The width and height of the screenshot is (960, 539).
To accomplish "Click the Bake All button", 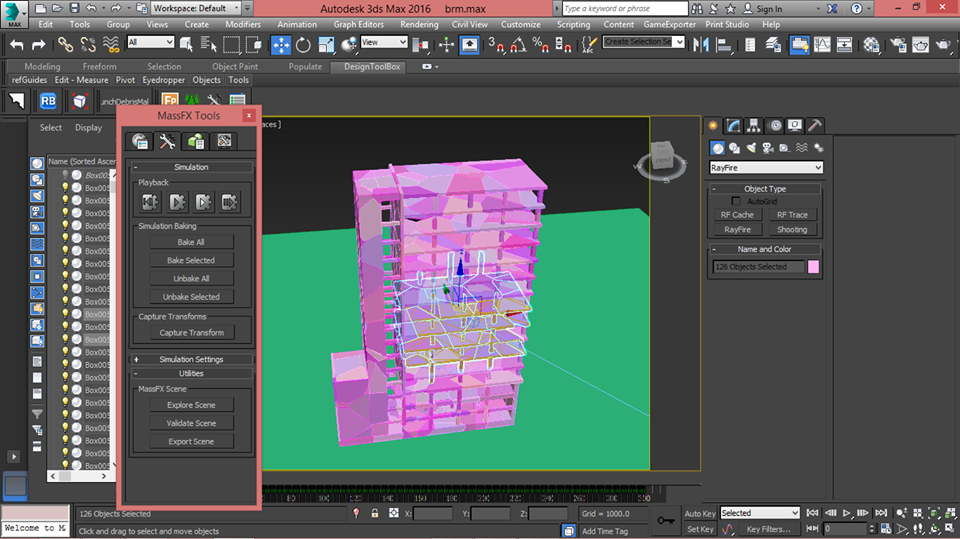I will click(191, 242).
